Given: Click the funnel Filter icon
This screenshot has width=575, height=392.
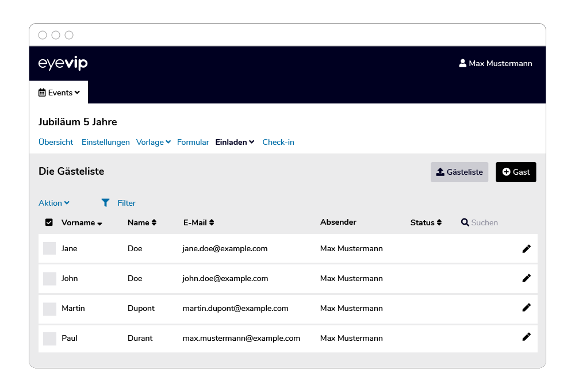Looking at the screenshot, I should click(105, 203).
